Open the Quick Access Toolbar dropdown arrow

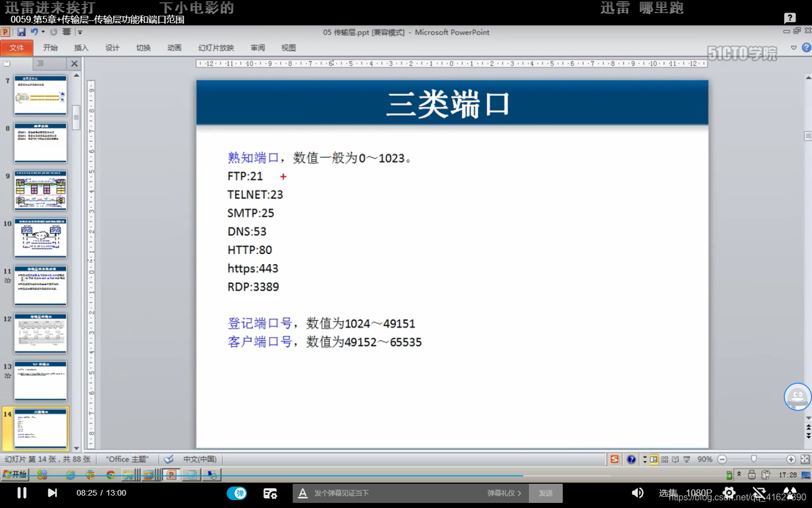[81, 32]
